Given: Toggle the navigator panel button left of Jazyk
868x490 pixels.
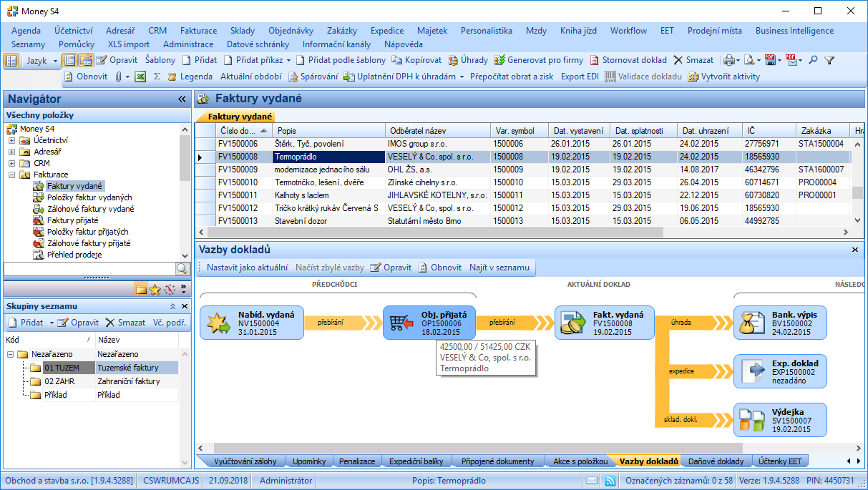Looking at the screenshot, I should point(11,61).
